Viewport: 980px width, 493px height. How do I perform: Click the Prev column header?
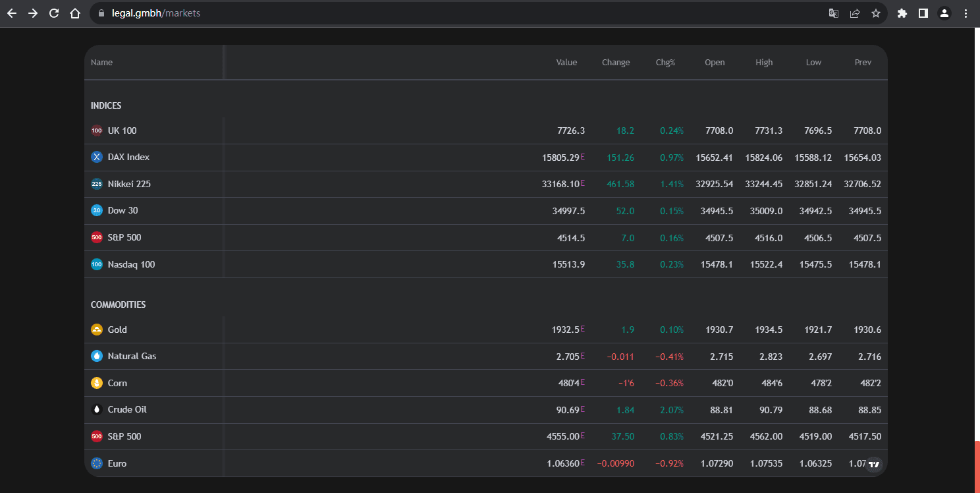click(x=863, y=63)
